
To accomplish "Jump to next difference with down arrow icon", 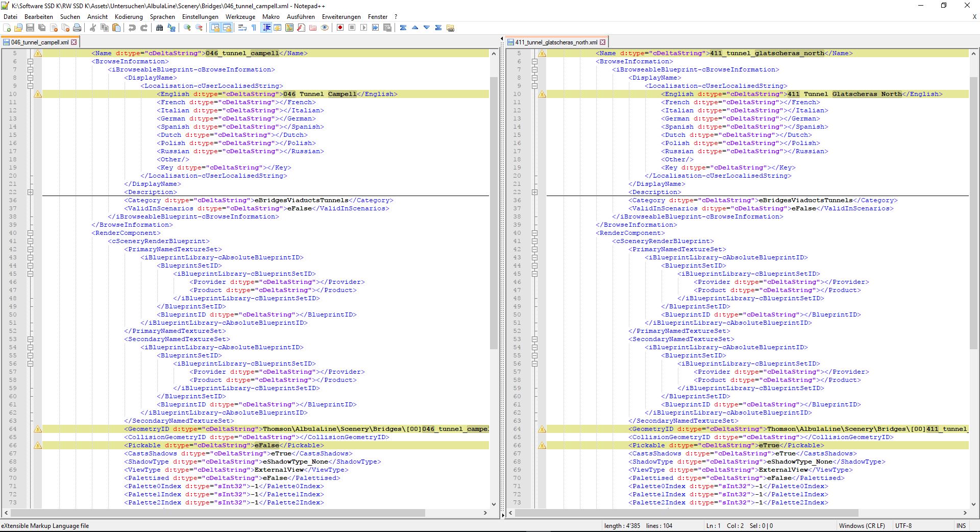I will tap(426, 28).
